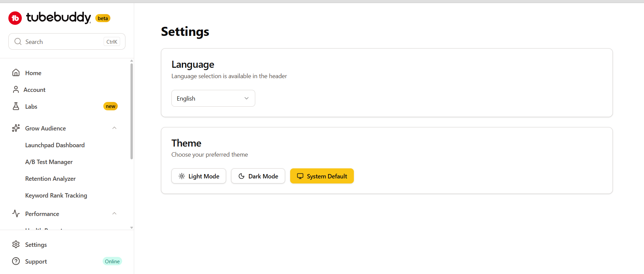Click the magnifier icon in the search box
644x274 pixels.
coord(18,42)
